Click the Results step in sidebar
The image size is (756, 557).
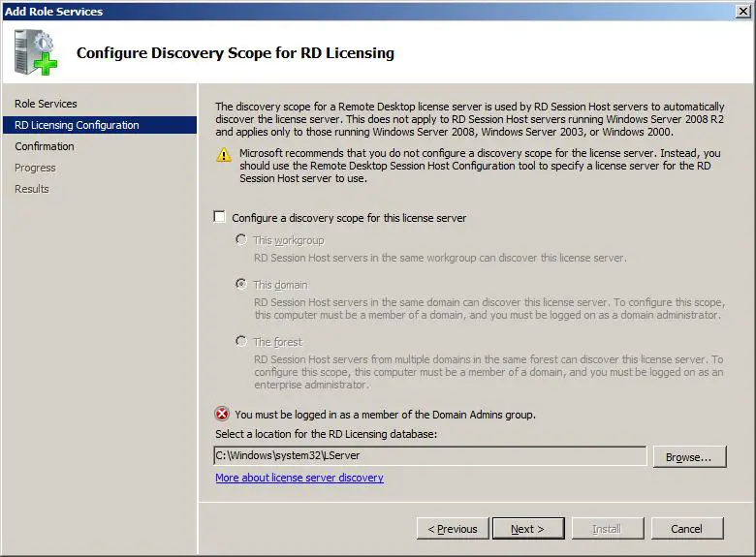click(x=32, y=189)
